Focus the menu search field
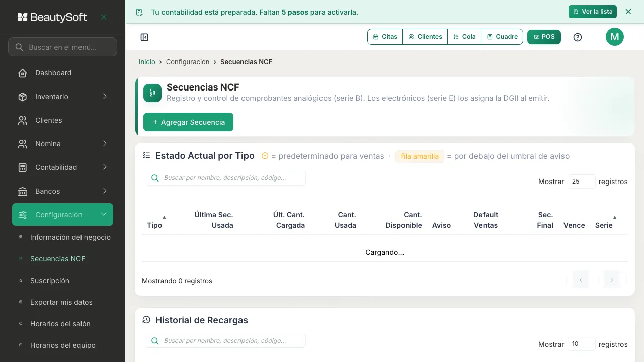This screenshot has height=362, width=644. pyautogui.click(x=62, y=47)
